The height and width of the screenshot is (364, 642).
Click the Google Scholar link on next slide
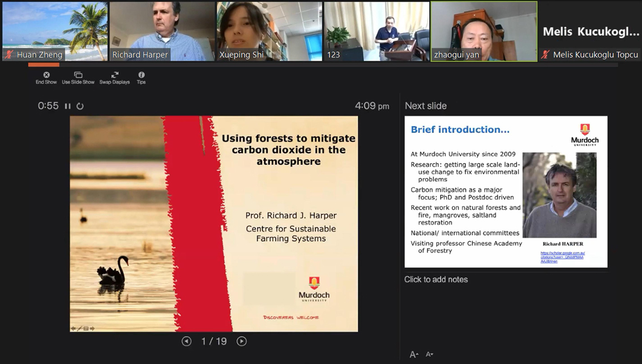(562, 257)
